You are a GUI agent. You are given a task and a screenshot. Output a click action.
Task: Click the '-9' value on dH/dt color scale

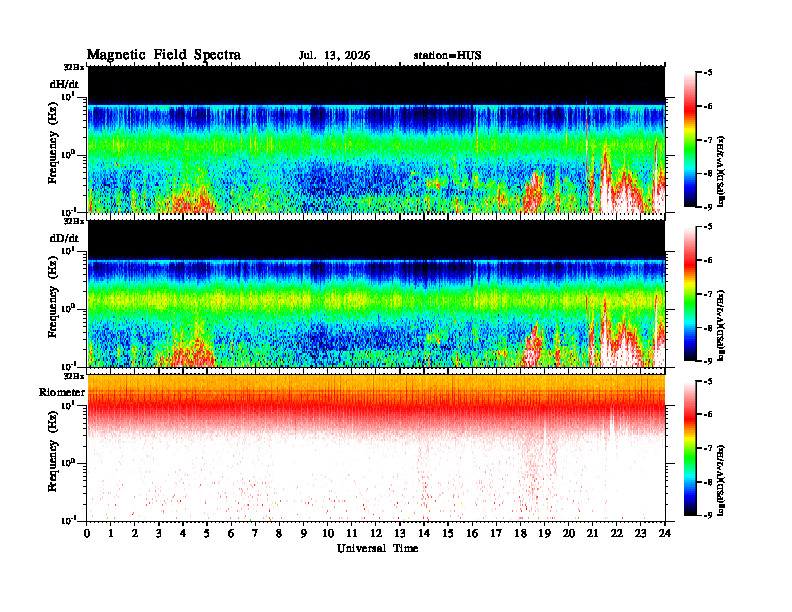(x=708, y=207)
